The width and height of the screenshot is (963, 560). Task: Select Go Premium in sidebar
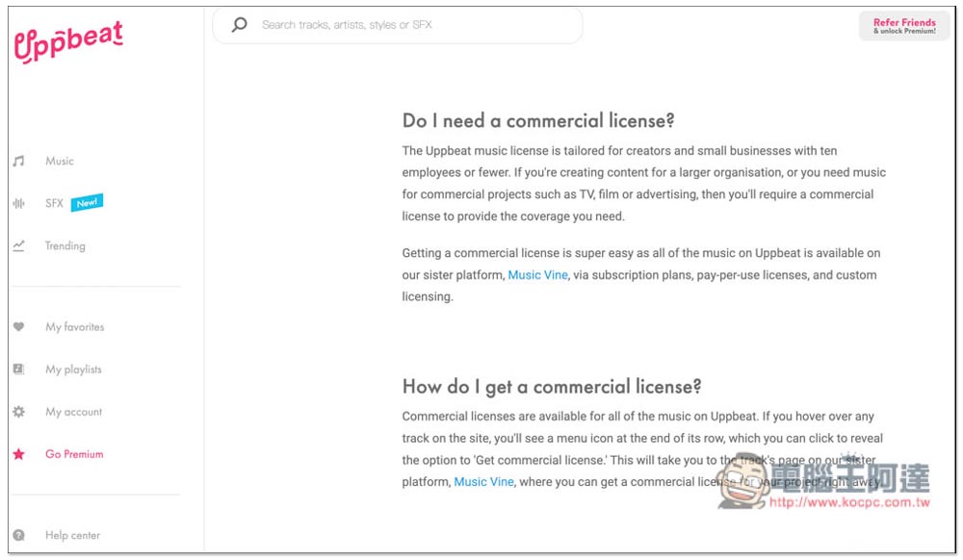tap(74, 454)
